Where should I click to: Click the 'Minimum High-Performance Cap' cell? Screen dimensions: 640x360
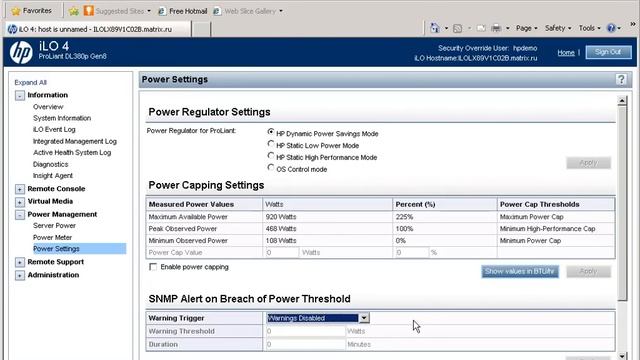point(556,229)
